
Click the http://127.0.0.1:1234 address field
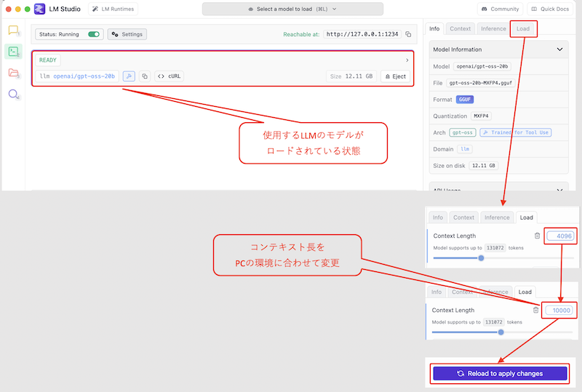[x=362, y=34]
